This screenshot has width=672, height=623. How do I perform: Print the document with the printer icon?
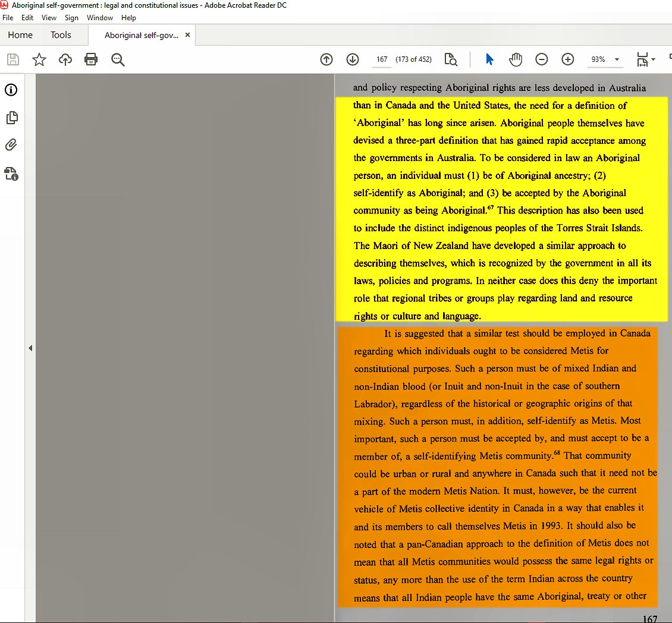click(x=91, y=59)
